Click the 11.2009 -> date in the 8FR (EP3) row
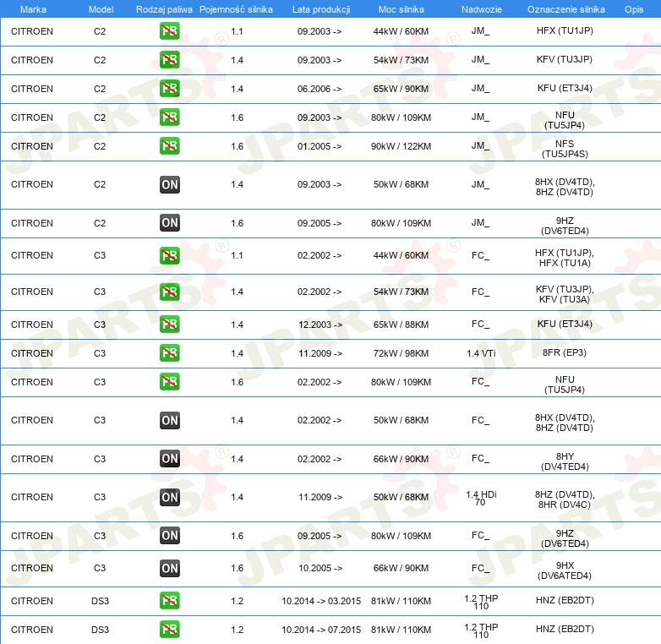The width and height of the screenshot is (661, 644). [320, 353]
